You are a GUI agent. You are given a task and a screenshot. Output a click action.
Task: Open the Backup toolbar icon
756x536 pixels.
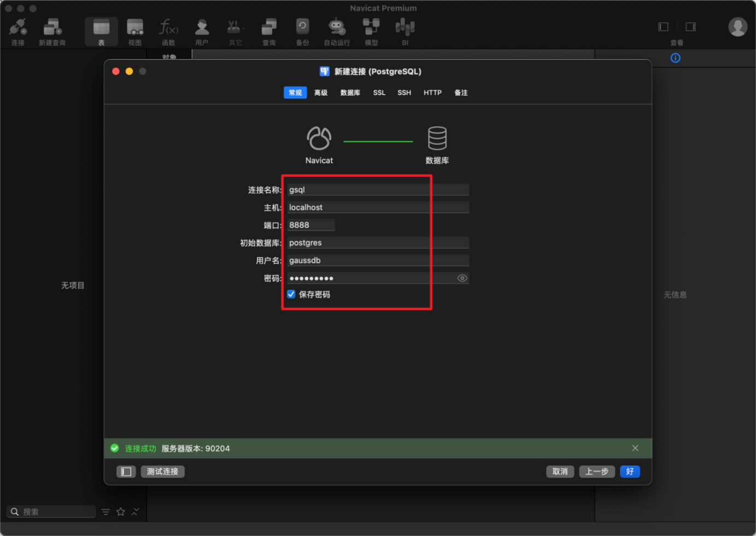pos(302,27)
